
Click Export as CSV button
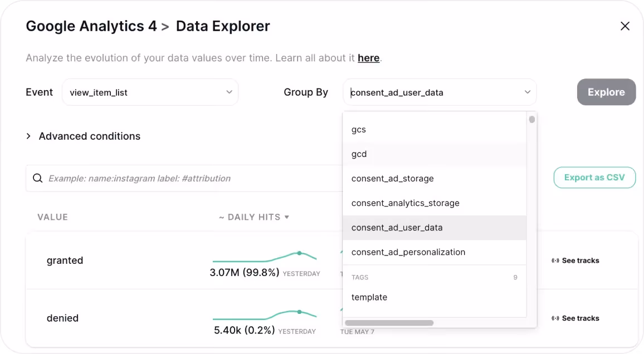coord(594,178)
